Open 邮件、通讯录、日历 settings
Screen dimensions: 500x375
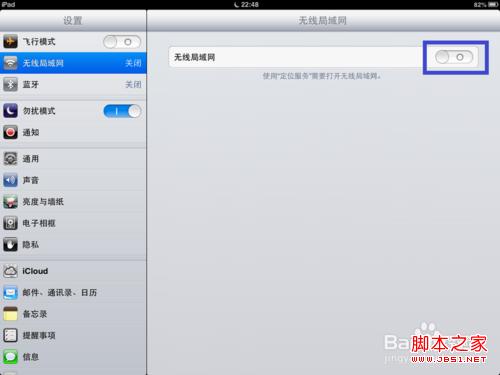tap(73, 293)
